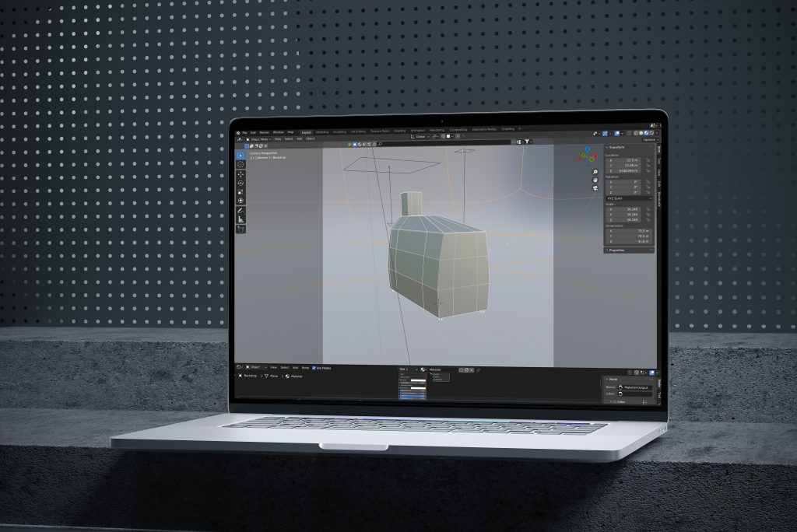Click the snapping magnet icon in the header
Image resolution: width=797 pixels, height=532 pixels.
[x=434, y=138]
